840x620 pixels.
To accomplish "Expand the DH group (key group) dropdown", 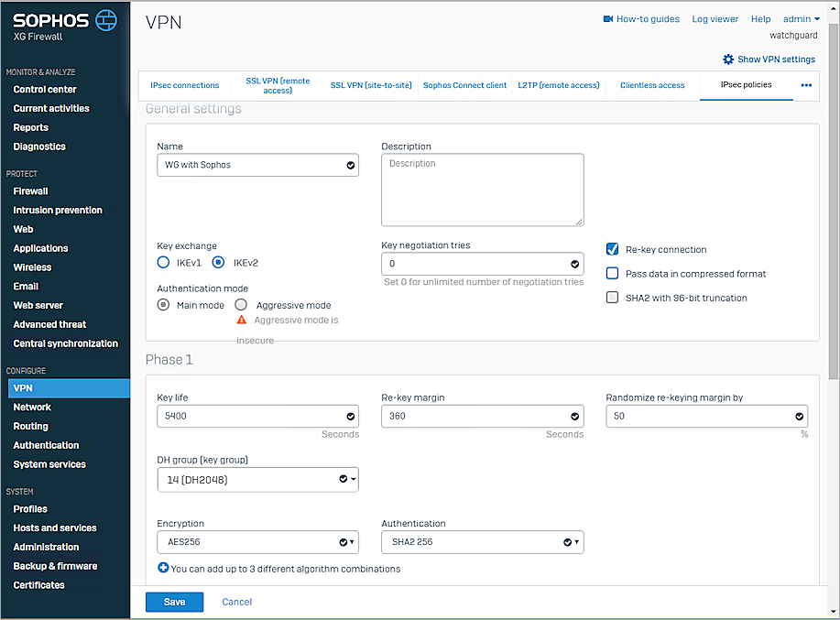I will (257, 479).
